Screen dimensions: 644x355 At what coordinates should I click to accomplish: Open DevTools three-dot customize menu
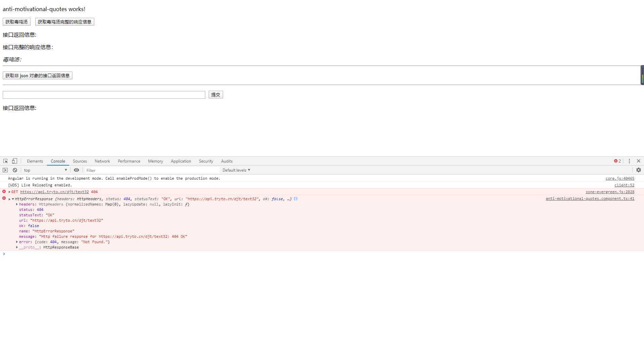629,161
